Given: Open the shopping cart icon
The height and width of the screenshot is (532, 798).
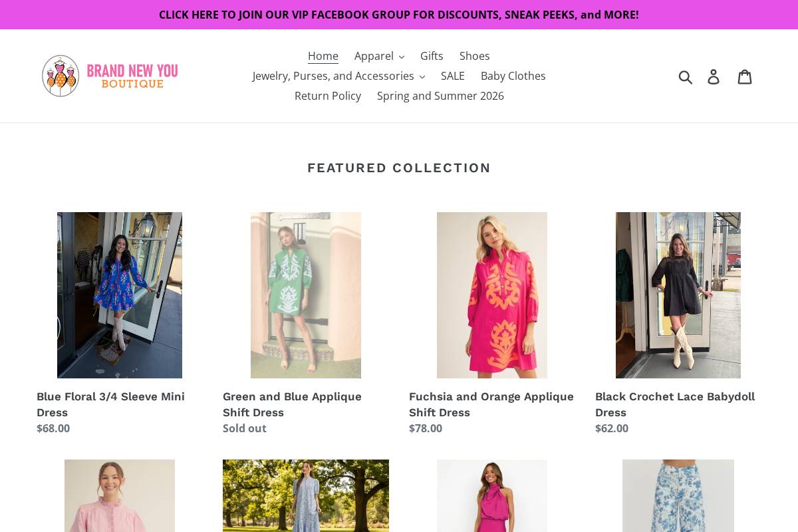Looking at the screenshot, I should coord(745,76).
